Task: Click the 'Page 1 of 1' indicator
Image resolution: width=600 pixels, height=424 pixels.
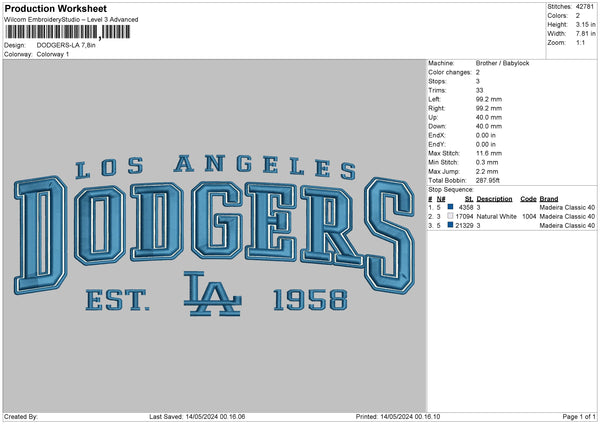Action: click(x=579, y=417)
